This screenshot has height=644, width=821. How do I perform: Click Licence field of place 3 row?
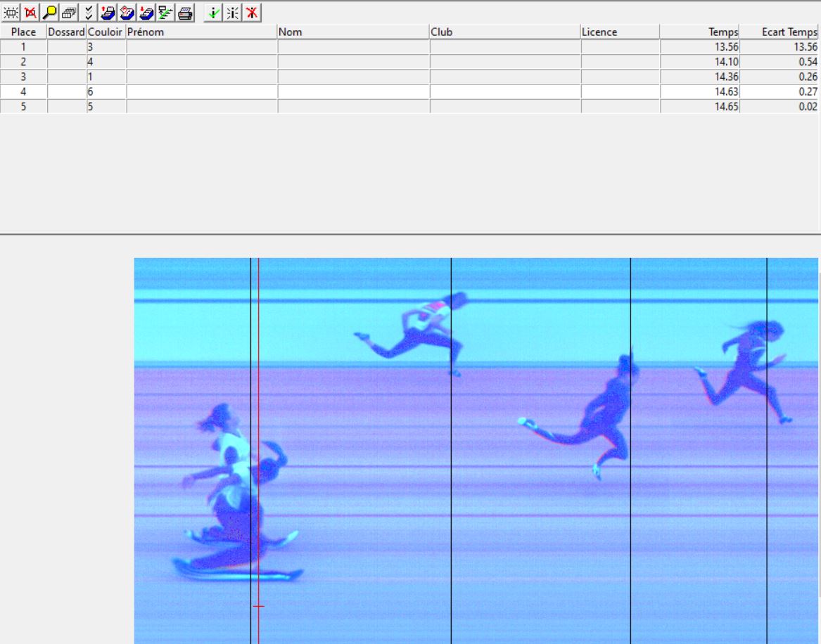620,77
